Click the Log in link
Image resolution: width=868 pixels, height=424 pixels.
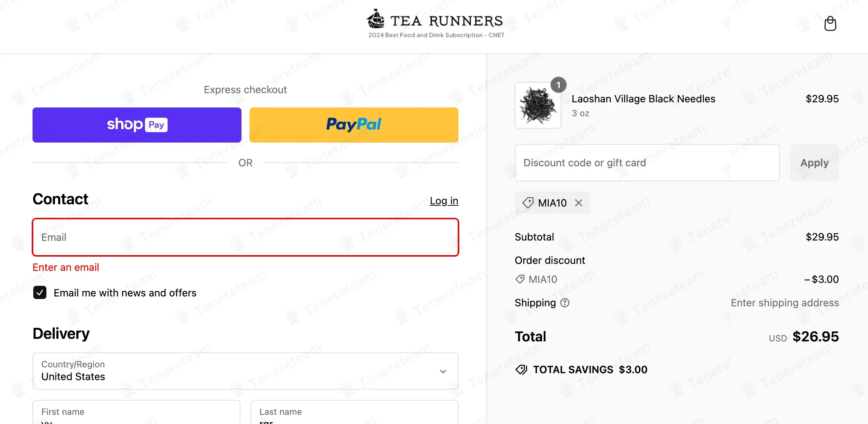pyautogui.click(x=444, y=201)
